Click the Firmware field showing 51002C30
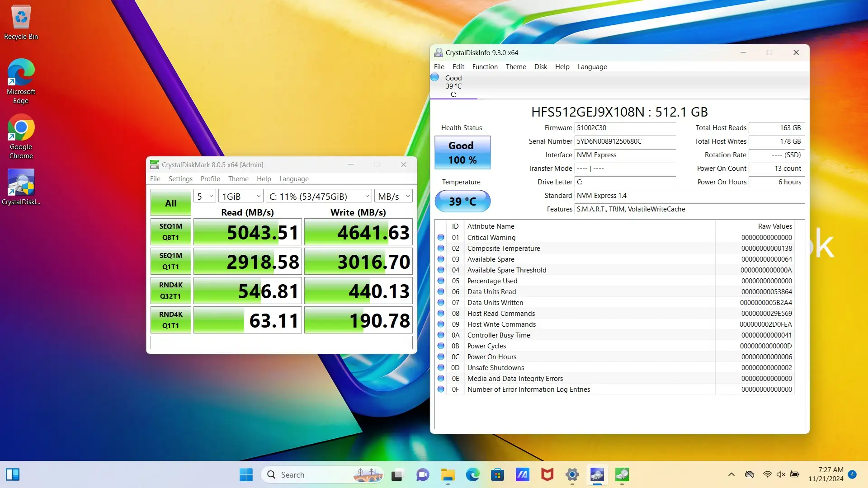This screenshot has height=488, width=868. click(x=625, y=128)
